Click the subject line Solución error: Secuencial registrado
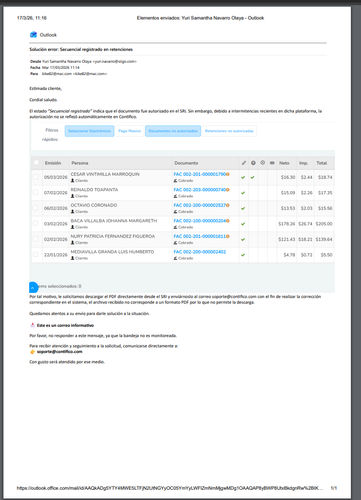The height and width of the screenshot is (500, 361). [x=81, y=49]
